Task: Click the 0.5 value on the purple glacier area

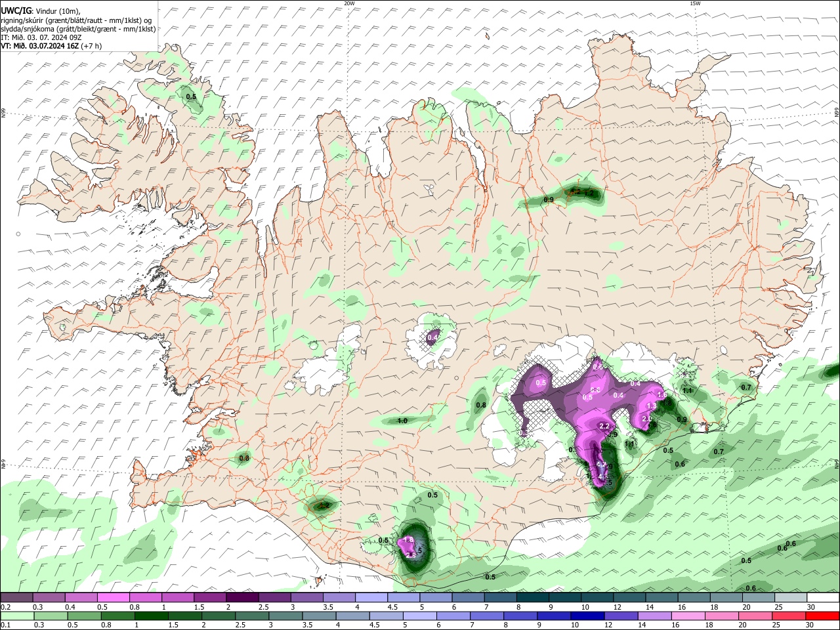Action: (541, 383)
